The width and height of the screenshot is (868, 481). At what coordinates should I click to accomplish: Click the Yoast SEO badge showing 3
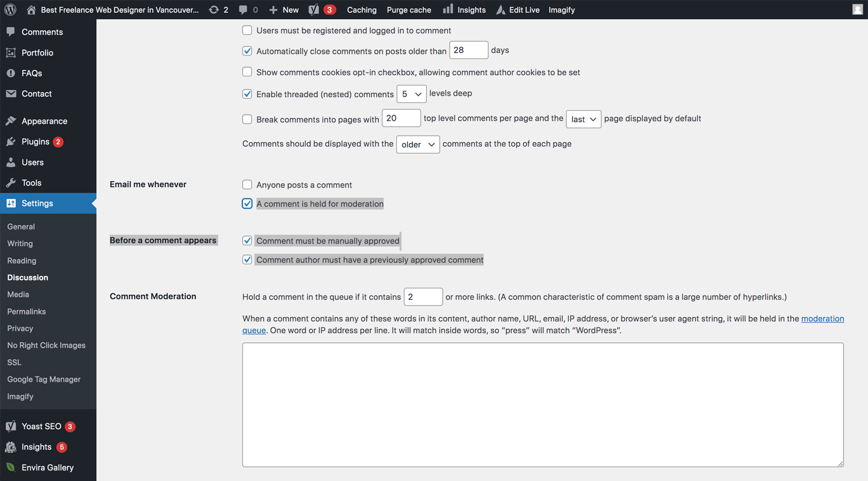tap(70, 427)
